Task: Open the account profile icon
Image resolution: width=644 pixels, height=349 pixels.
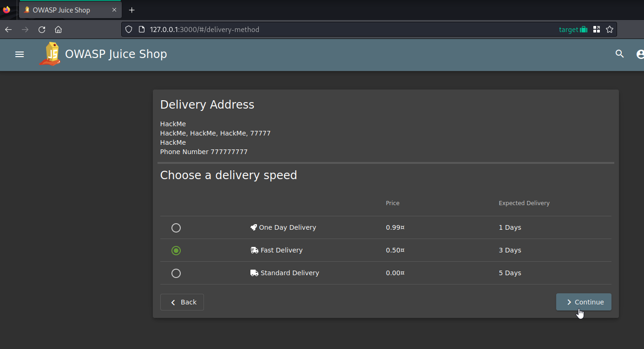Action: 640,54
